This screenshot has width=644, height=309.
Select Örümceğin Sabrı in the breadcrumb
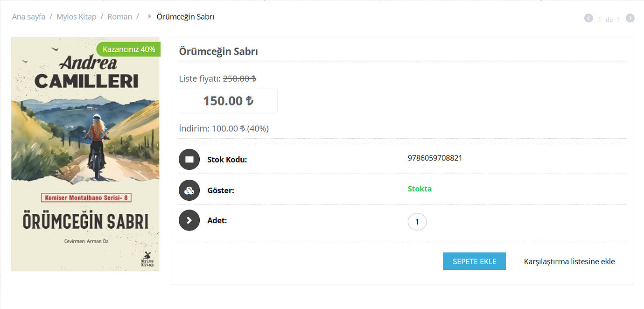point(185,17)
